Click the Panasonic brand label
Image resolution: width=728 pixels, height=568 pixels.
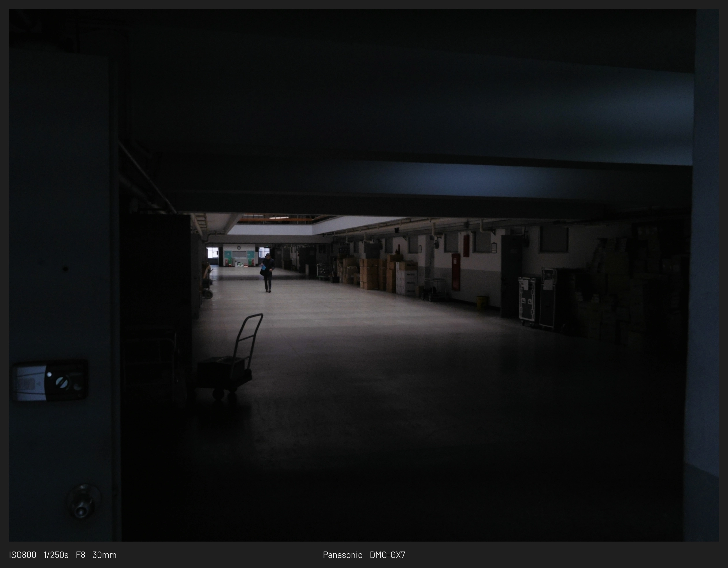342,555
